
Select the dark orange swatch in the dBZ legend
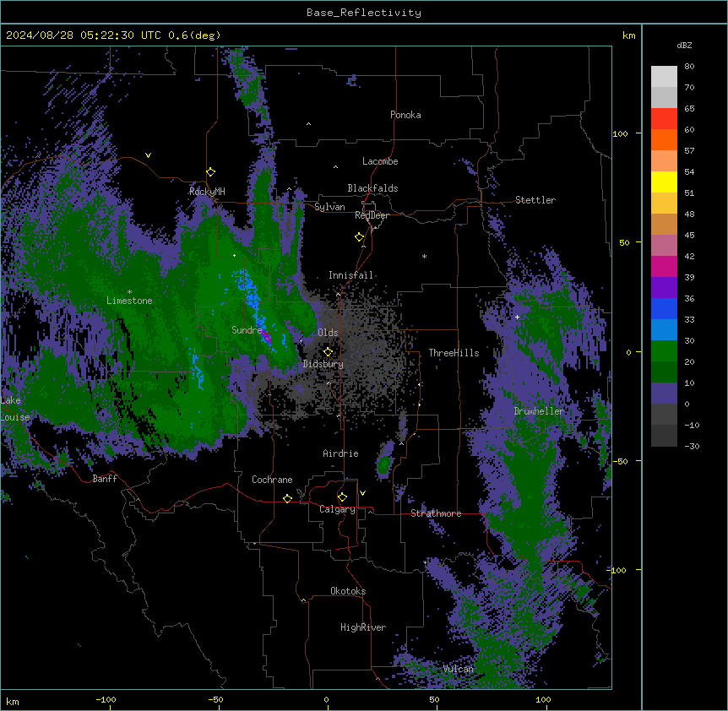[x=664, y=139]
